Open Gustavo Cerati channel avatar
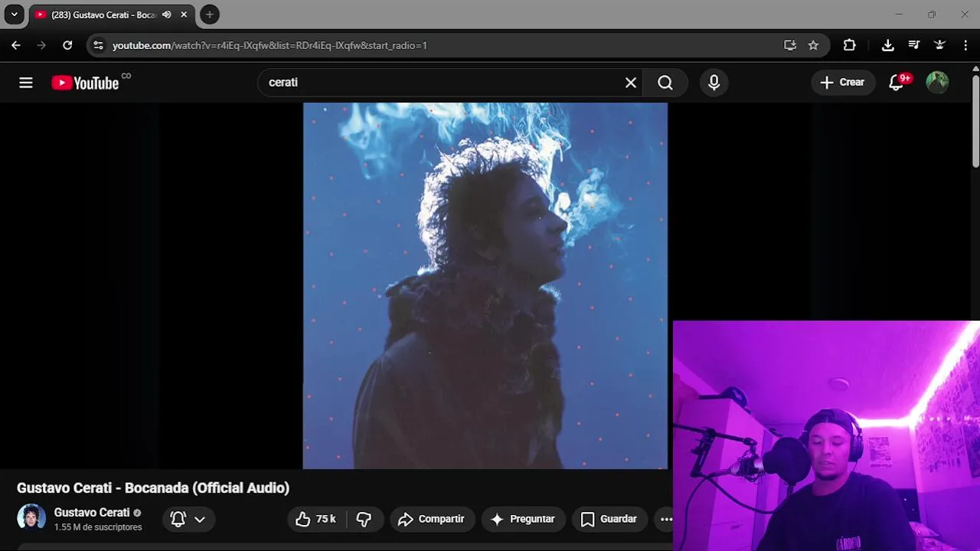Screen dimensions: 980x551 (x=31, y=518)
